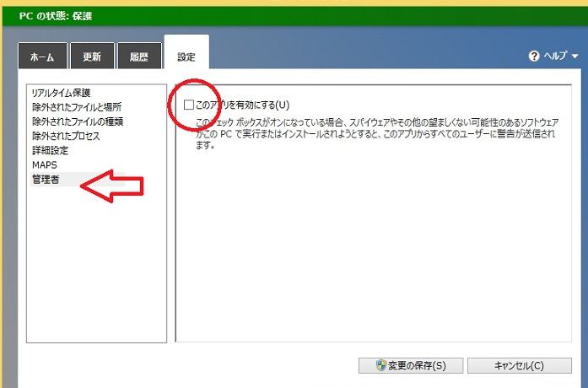Select 除外されたファイルと場所 in the list
The width and height of the screenshot is (588, 388).
77,107
